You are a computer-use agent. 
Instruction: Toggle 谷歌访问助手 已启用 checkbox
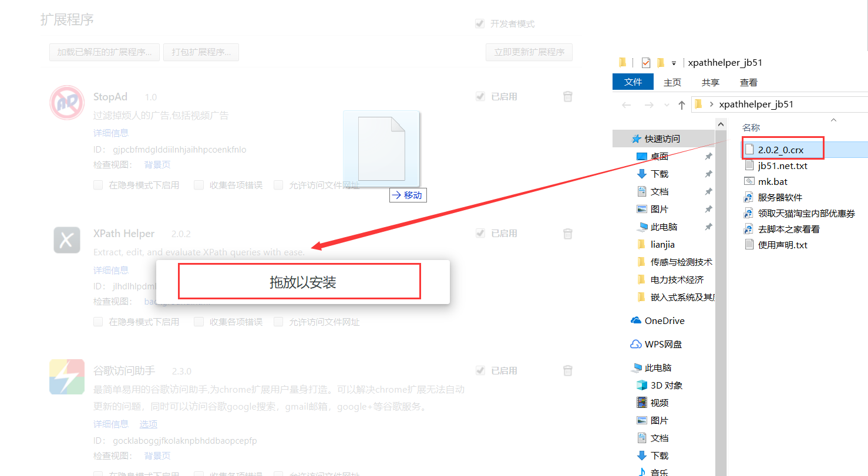(480, 370)
